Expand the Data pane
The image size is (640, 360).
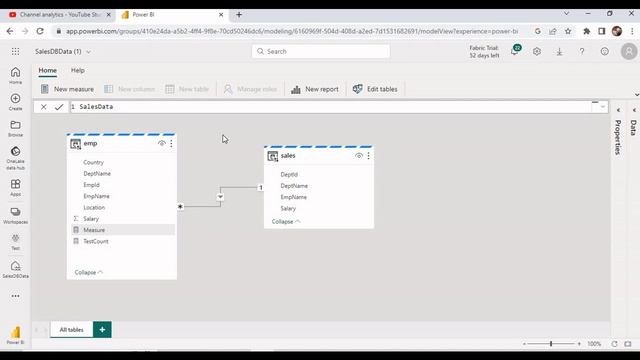coord(634,110)
